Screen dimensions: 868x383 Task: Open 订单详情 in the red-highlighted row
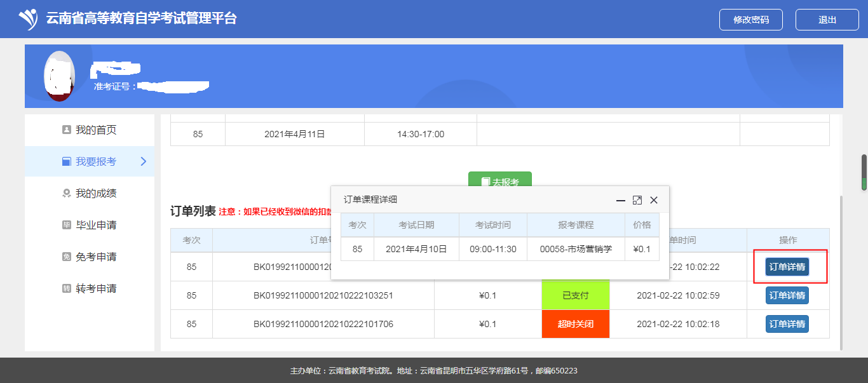(787, 267)
